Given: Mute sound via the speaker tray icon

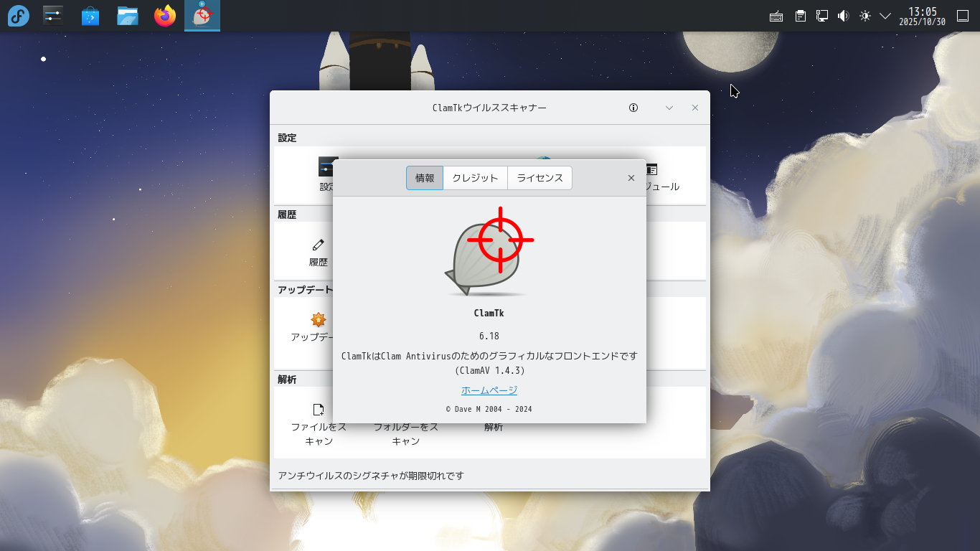Looking at the screenshot, I should 842,14.
